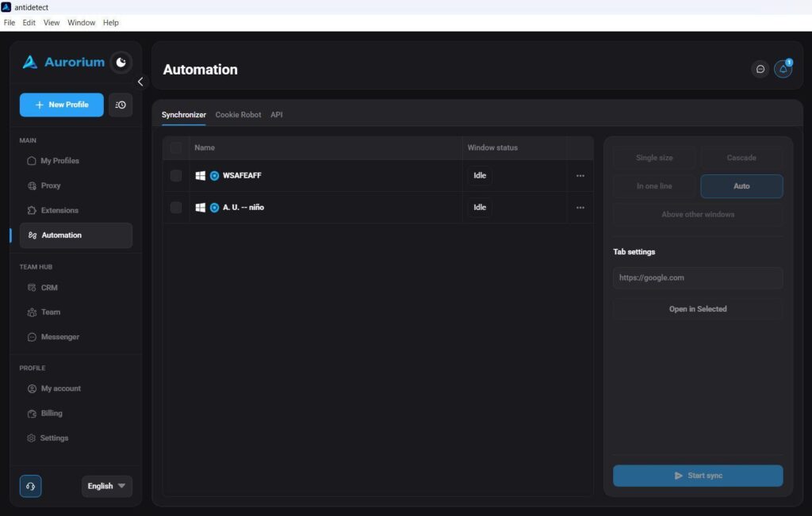Open the three-dots menu for WSAFEAFF
Image resolution: width=812 pixels, height=516 pixels.
(x=580, y=176)
